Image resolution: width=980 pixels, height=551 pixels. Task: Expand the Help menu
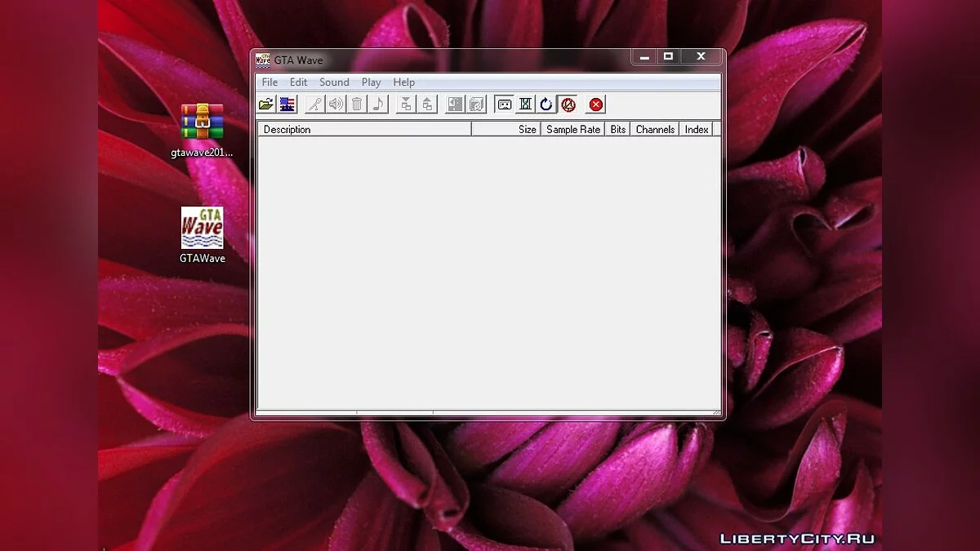(403, 82)
